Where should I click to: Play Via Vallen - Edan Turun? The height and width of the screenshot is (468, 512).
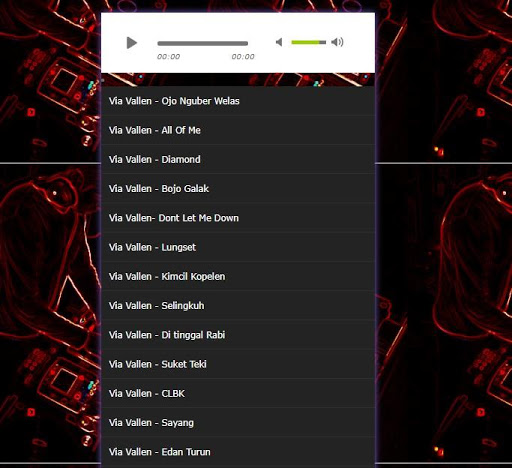(x=238, y=452)
